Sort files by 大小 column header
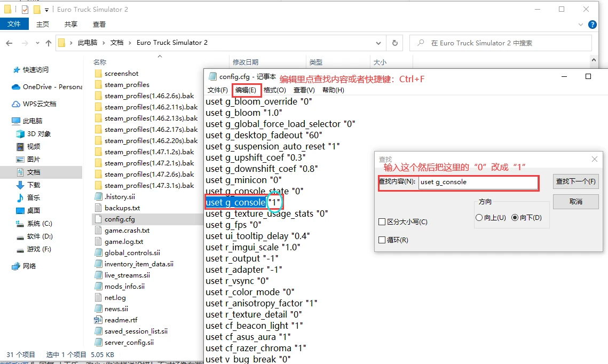The image size is (608, 364). [x=380, y=62]
